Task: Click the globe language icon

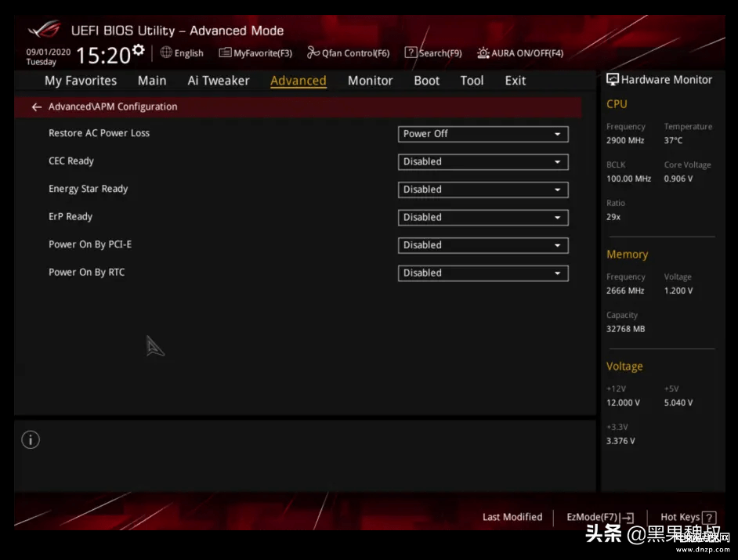Action: tap(166, 52)
